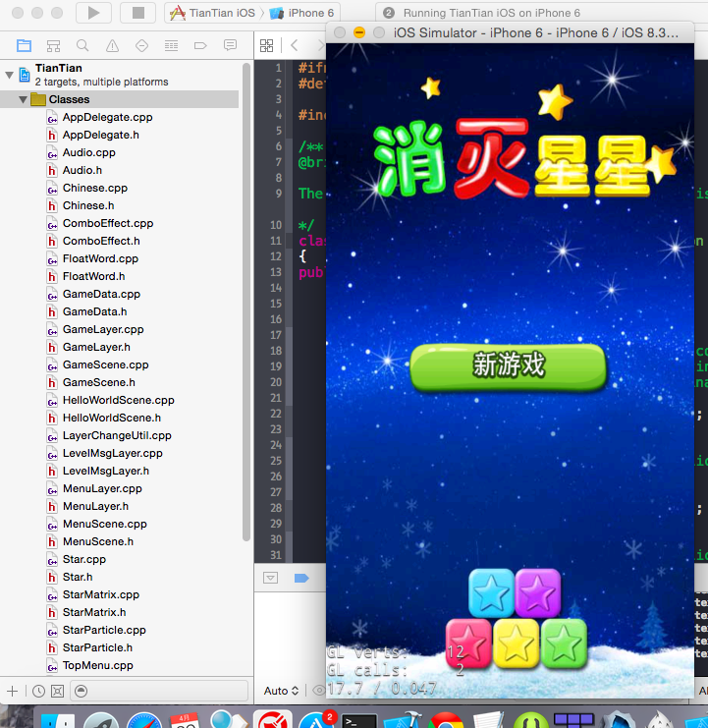Screen dimensions: 708x728
Task: Tap the purple star block in simulator
Action: pos(538,592)
